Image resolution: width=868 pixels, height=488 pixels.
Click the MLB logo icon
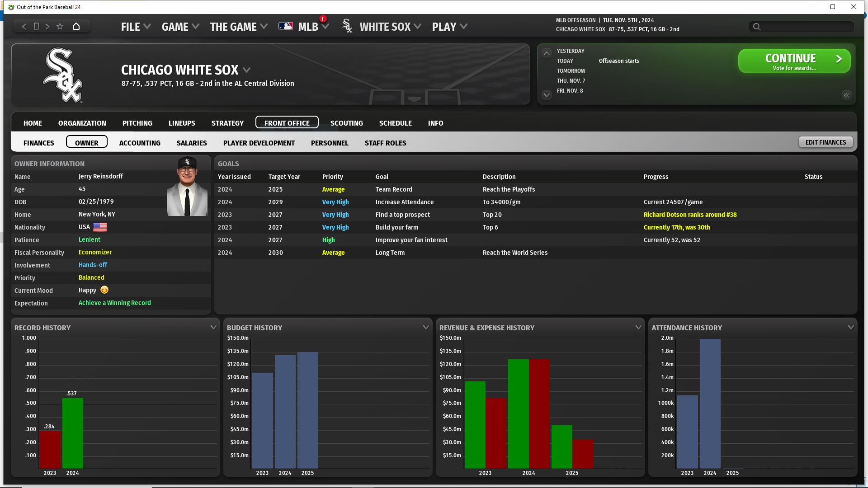pyautogui.click(x=286, y=26)
